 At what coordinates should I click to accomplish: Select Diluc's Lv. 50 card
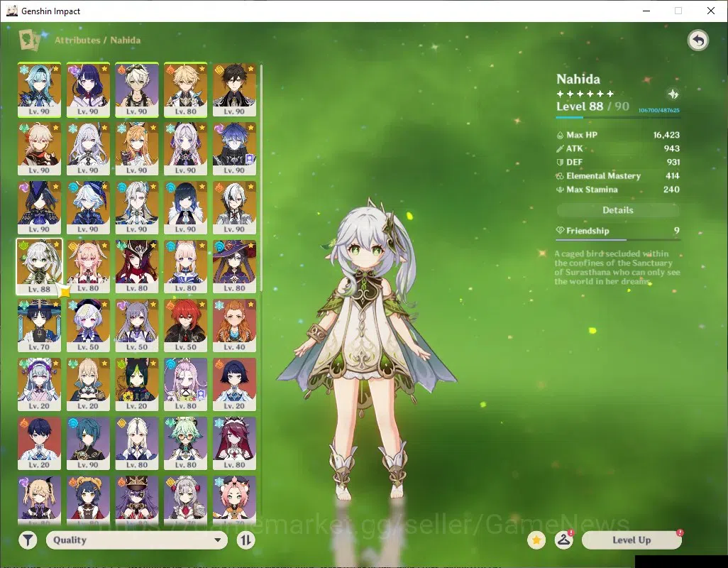coord(186,326)
